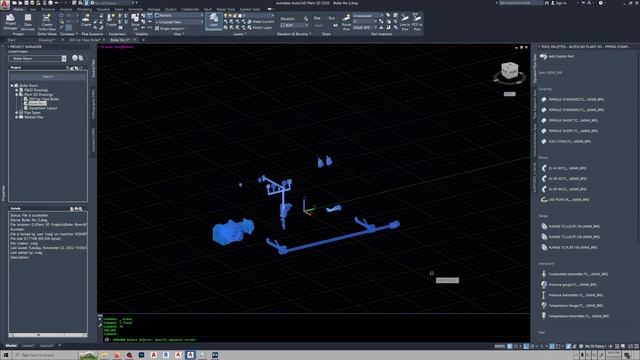Expand Related Files tree node
640x360 pixels.
(x=17, y=117)
